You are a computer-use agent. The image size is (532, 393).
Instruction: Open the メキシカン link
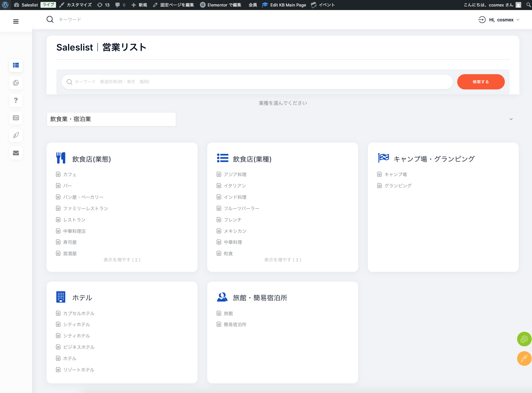click(x=235, y=231)
